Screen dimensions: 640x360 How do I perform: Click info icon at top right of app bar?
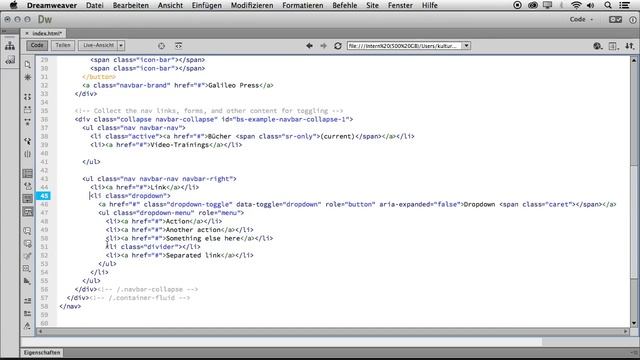click(x=633, y=20)
